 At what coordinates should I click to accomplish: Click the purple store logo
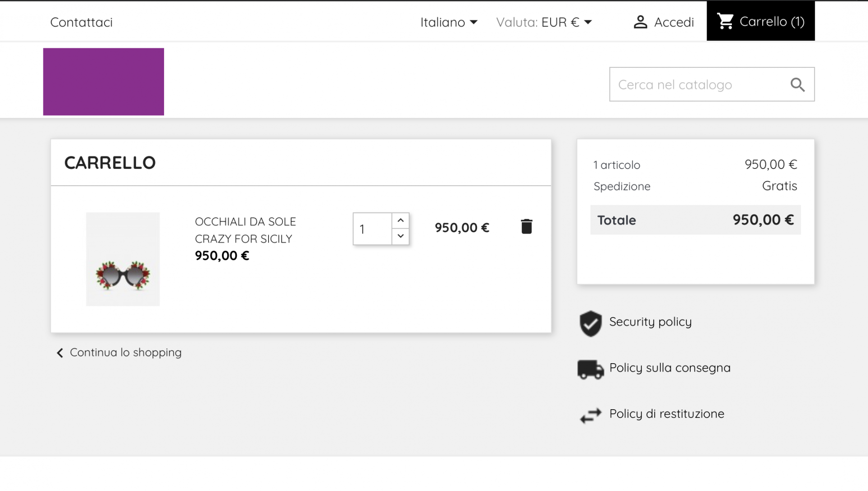click(x=104, y=82)
